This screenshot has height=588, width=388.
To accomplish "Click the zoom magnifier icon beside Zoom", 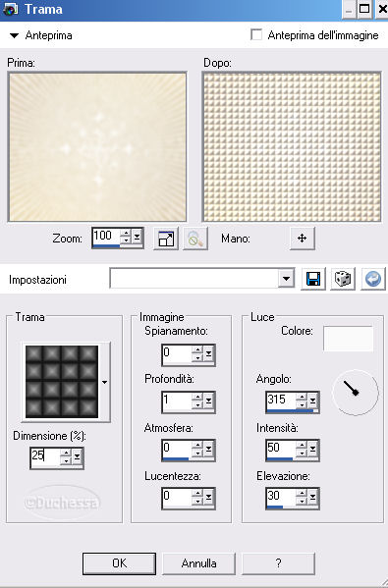I will coord(195,239).
